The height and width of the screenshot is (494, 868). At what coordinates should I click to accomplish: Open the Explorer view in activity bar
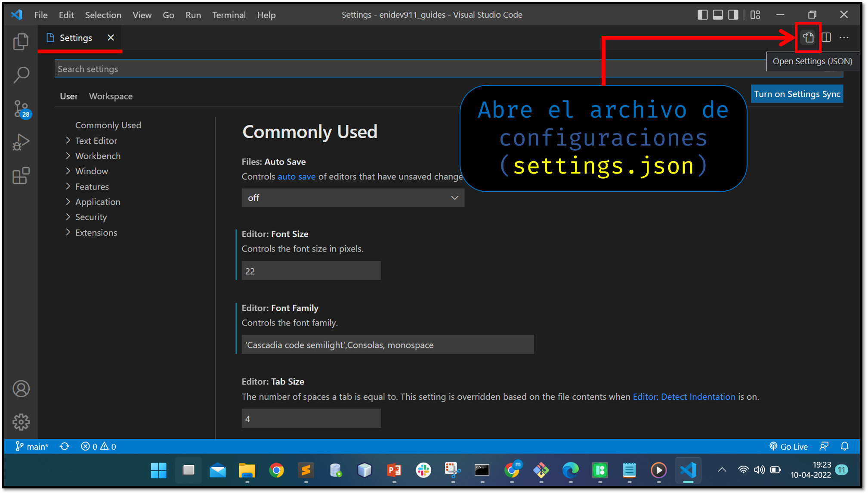tap(21, 42)
